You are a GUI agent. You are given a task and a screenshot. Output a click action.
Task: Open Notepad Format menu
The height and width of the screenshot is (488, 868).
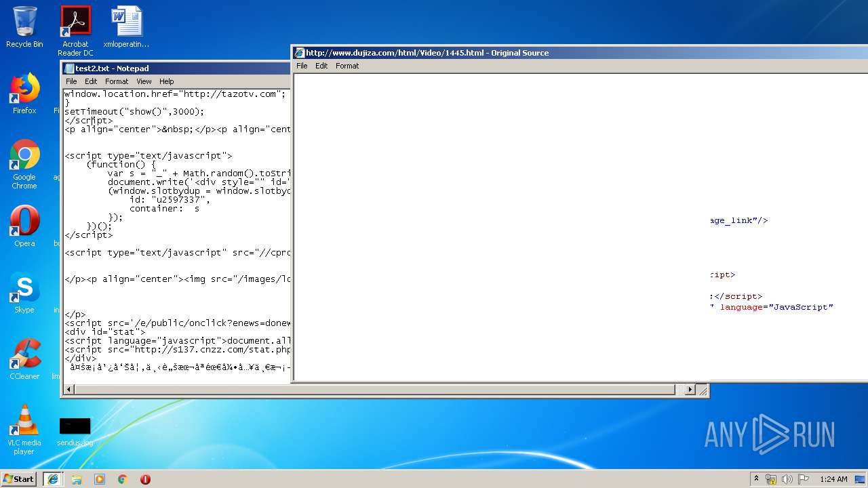[x=117, y=81]
